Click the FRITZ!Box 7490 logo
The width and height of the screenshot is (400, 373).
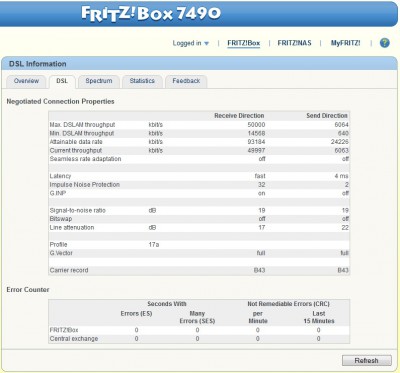(x=151, y=14)
